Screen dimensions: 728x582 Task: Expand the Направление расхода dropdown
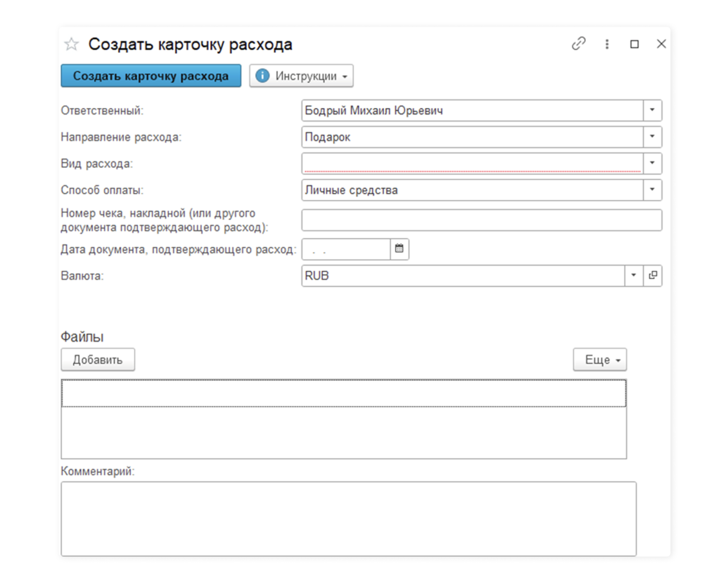point(652,137)
